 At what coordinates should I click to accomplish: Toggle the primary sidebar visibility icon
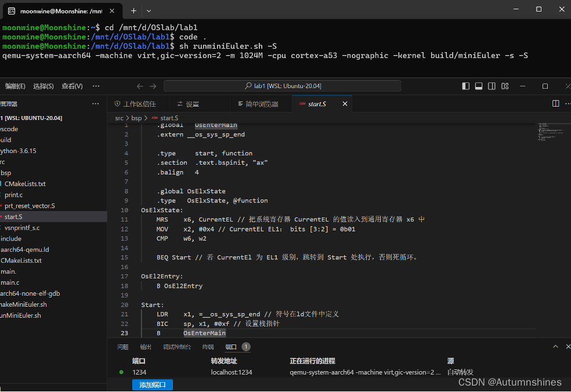pos(465,85)
